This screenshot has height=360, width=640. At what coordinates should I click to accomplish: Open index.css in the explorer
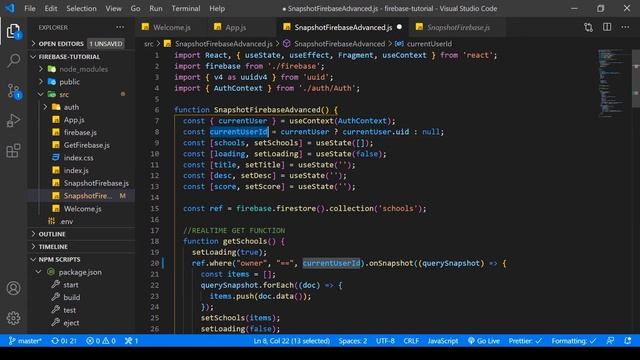(78, 158)
